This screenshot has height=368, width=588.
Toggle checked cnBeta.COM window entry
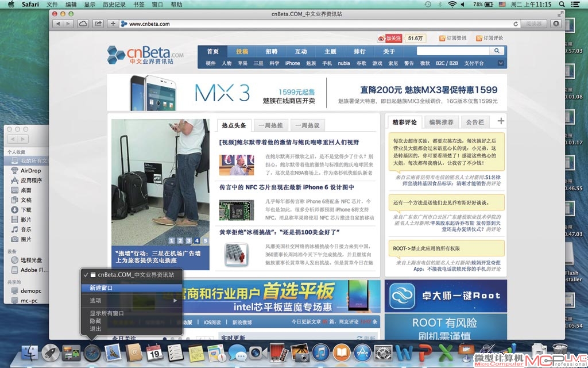pos(131,275)
